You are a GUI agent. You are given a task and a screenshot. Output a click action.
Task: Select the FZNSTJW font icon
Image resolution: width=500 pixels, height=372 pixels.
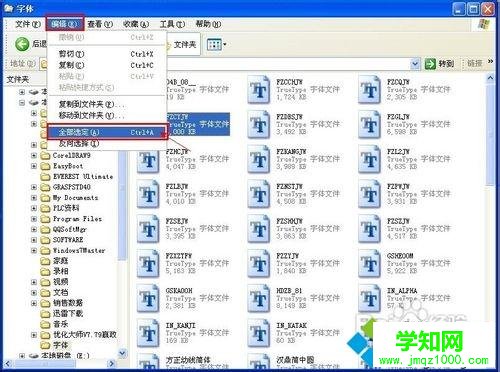coord(259,194)
